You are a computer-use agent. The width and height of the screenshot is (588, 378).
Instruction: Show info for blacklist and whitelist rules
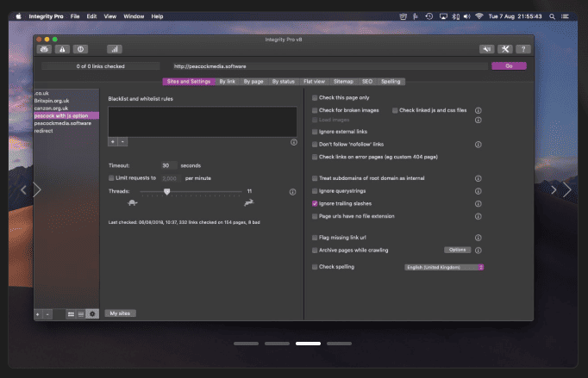294,142
